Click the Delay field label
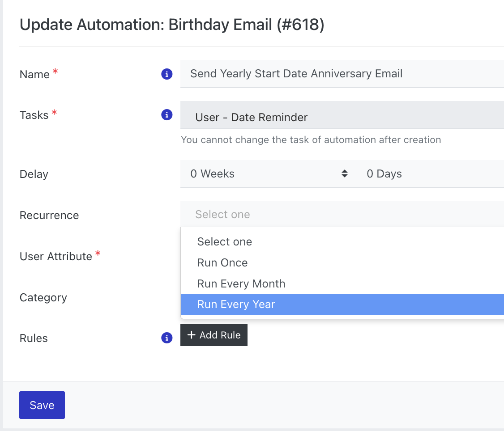 pos(34,174)
